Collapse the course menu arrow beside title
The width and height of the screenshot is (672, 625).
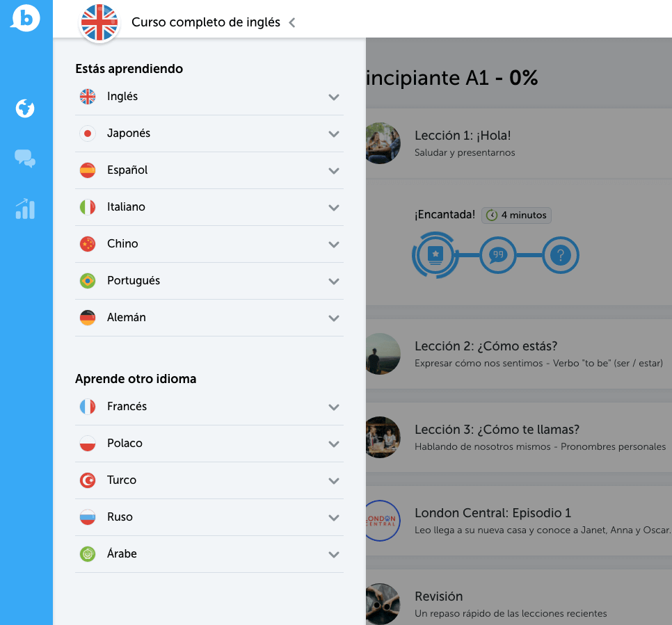pos(292,23)
